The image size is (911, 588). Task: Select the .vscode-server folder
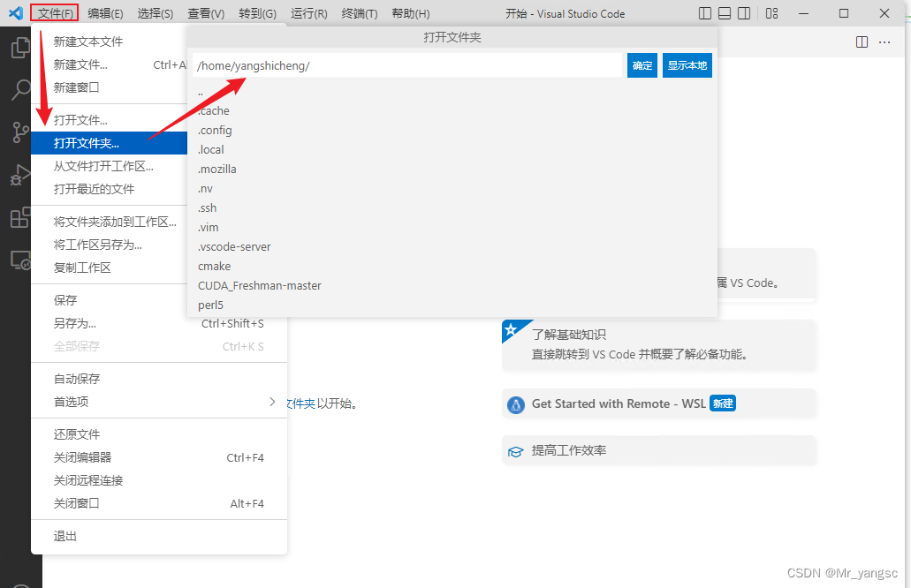[452, 246]
